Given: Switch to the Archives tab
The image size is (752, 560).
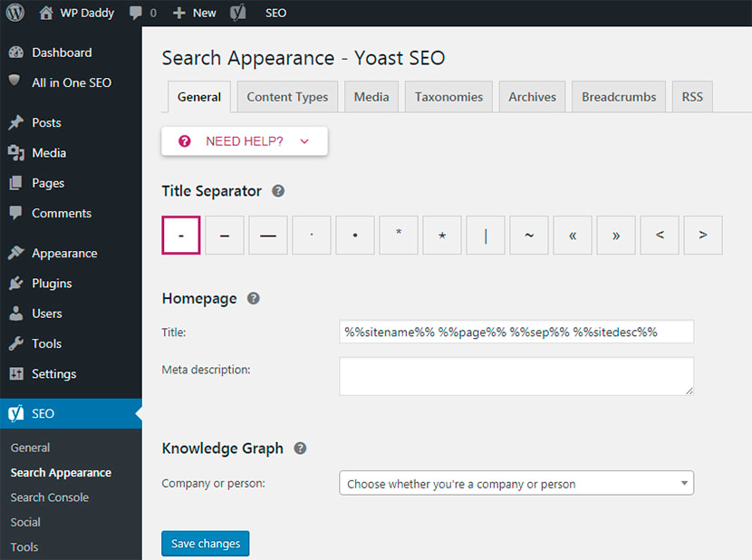Looking at the screenshot, I should [x=532, y=97].
